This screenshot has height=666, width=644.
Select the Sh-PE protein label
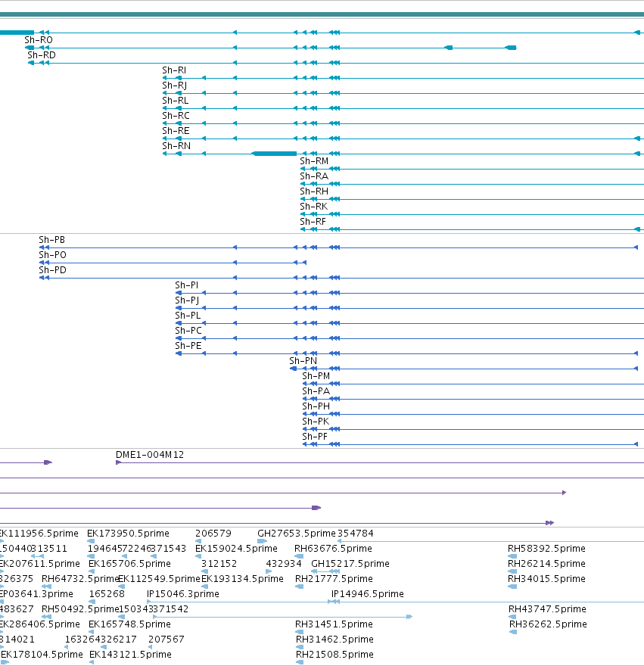tap(188, 346)
